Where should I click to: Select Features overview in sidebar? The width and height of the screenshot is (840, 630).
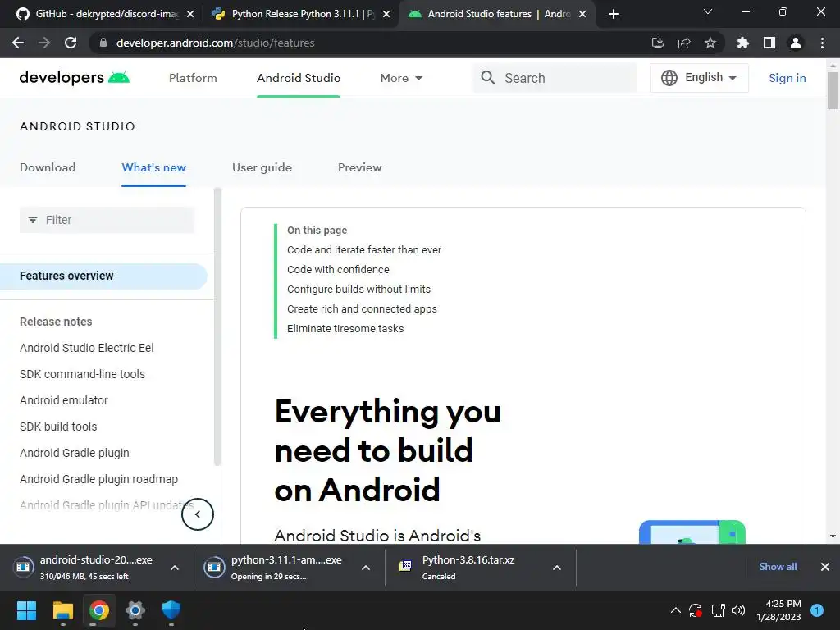tap(103, 276)
